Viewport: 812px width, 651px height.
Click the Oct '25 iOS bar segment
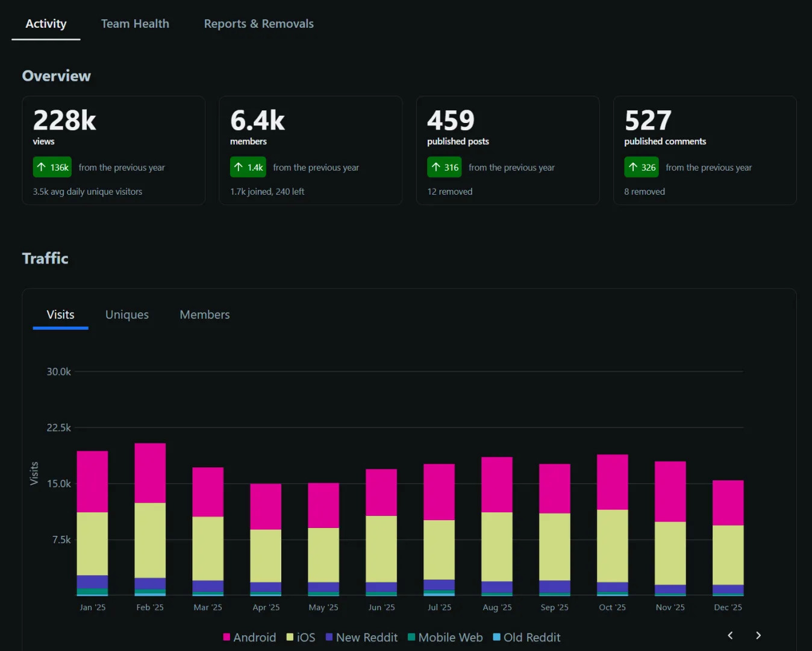pos(612,546)
